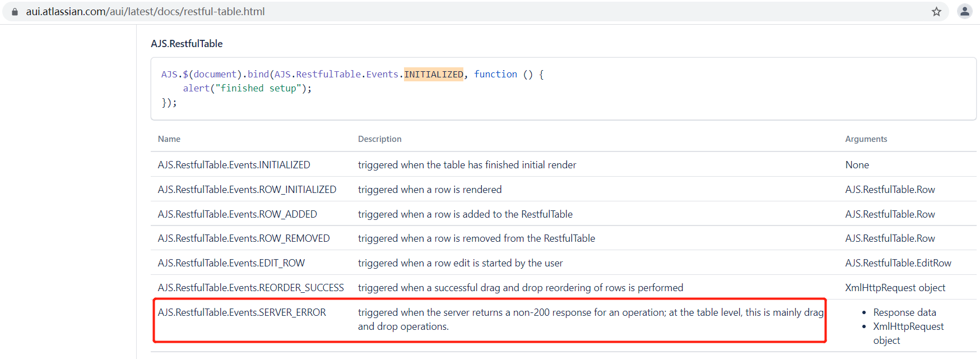The width and height of the screenshot is (980, 359).
Task: Click the address bar URL text
Action: pyautogui.click(x=145, y=12)
